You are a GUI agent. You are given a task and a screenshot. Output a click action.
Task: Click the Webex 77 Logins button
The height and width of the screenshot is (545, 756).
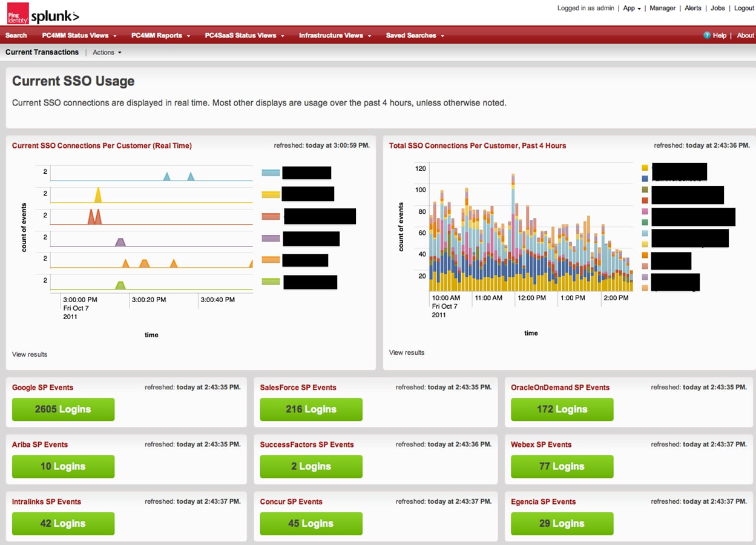point(562,466)
